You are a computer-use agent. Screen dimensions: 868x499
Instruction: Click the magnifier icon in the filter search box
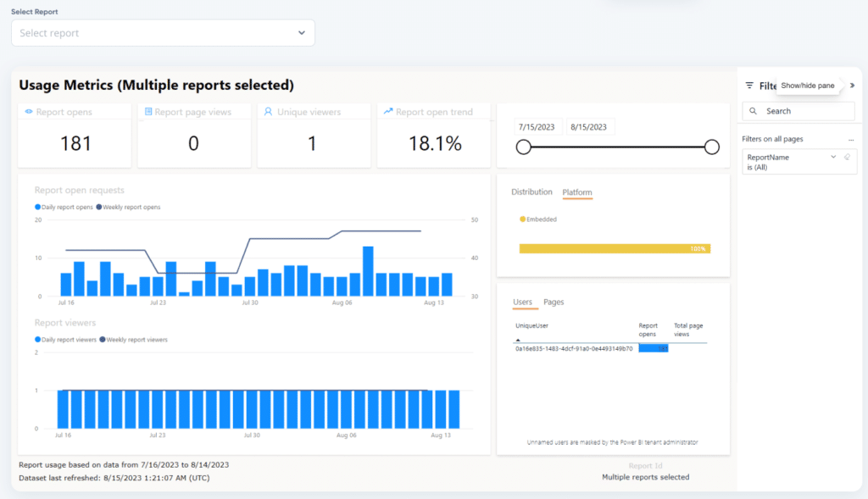click(754, 111)
